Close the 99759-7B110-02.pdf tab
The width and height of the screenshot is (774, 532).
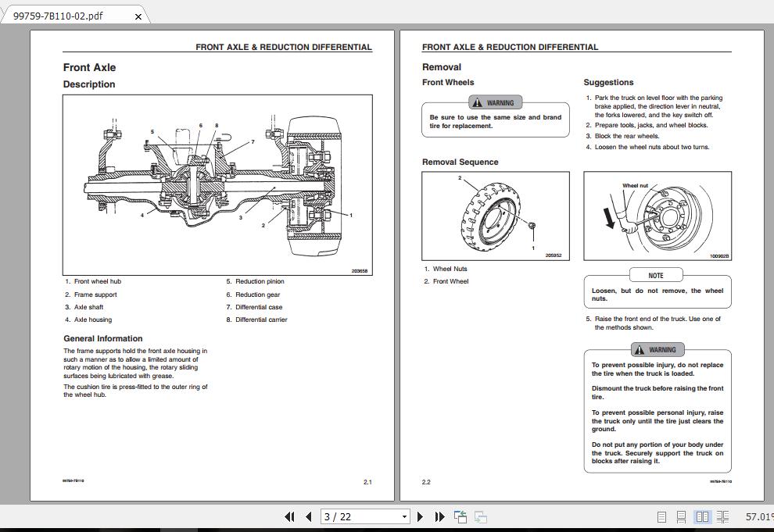pos(138,15)
